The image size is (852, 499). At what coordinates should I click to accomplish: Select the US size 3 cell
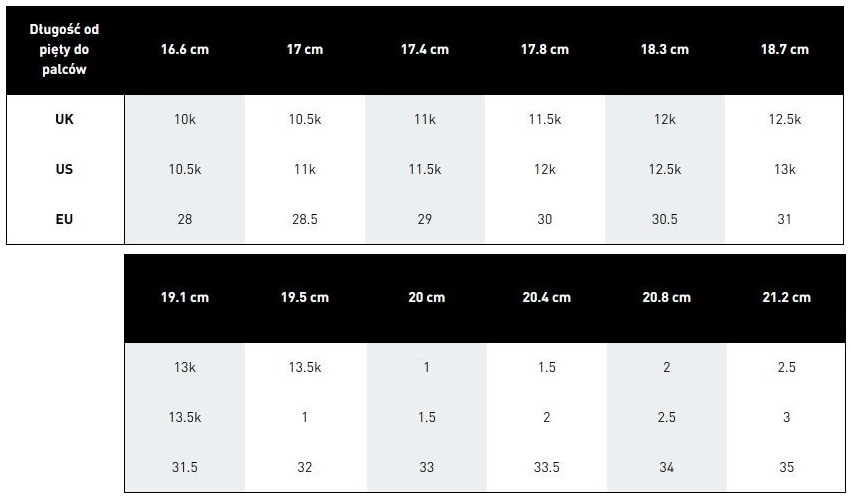tap(786, 417)
